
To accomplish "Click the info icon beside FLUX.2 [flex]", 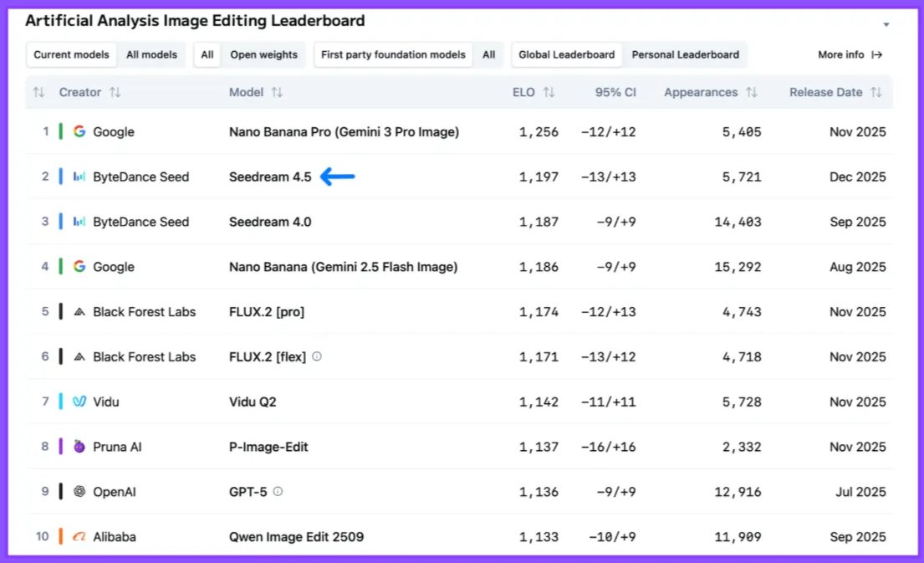I will [316, 356].
